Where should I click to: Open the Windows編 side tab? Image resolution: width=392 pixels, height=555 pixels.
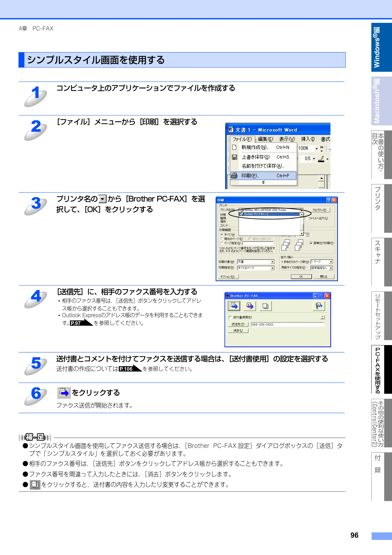(x=381, y=47)
